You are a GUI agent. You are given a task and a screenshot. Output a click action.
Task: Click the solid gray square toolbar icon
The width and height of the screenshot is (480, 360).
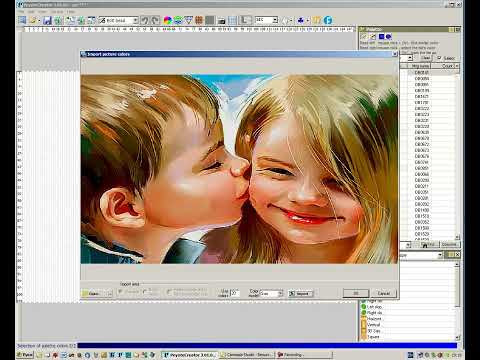tap(210, 20)
